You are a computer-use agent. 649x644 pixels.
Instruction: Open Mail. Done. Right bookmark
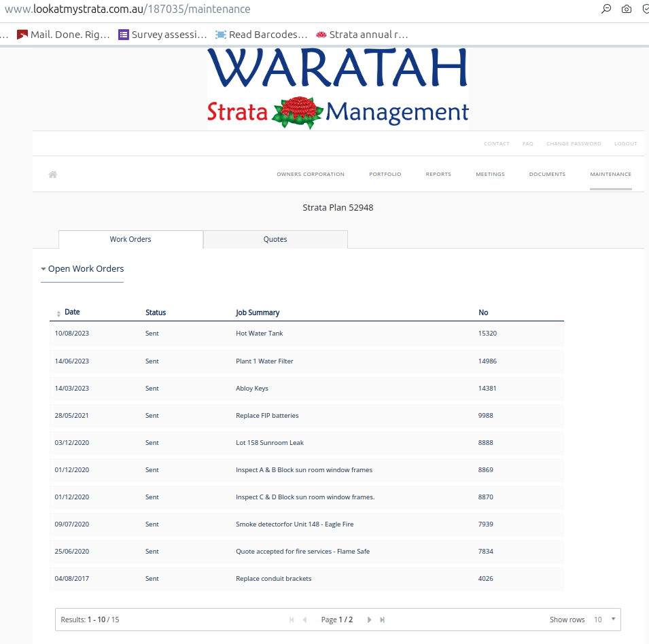(x=63, y=35)
